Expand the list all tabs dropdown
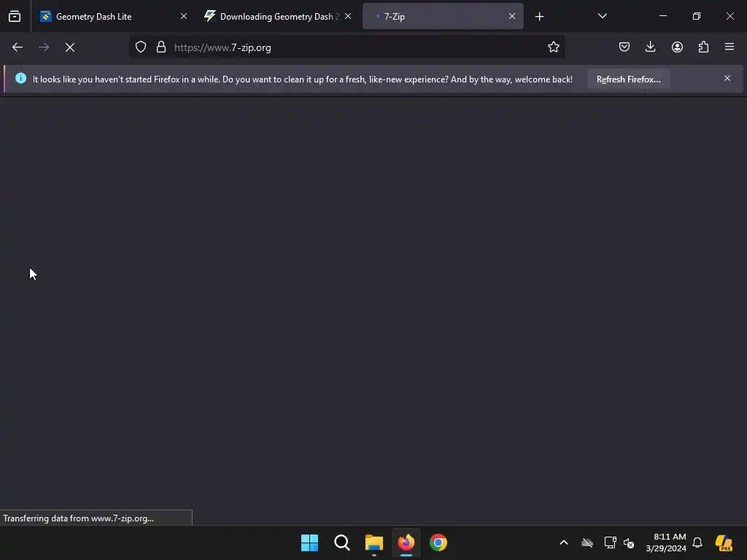Screen dimensions: 747x560 (602, 16)
